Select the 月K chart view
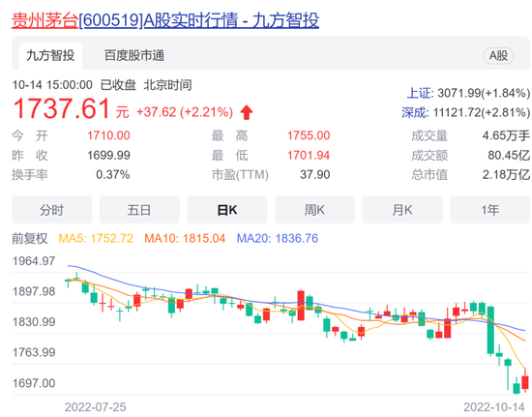 (402, 210)
